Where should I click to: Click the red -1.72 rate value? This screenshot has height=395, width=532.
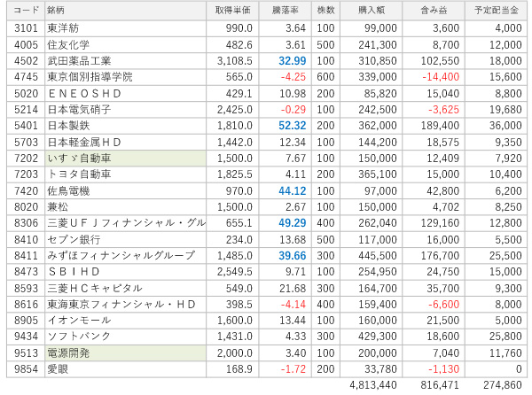[x=293, y=369]
